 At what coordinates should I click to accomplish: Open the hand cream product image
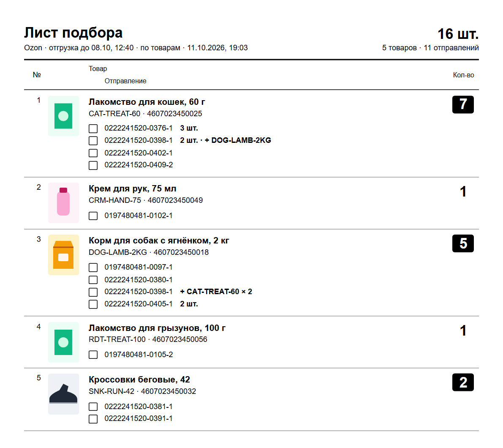(x=63, y=203)
